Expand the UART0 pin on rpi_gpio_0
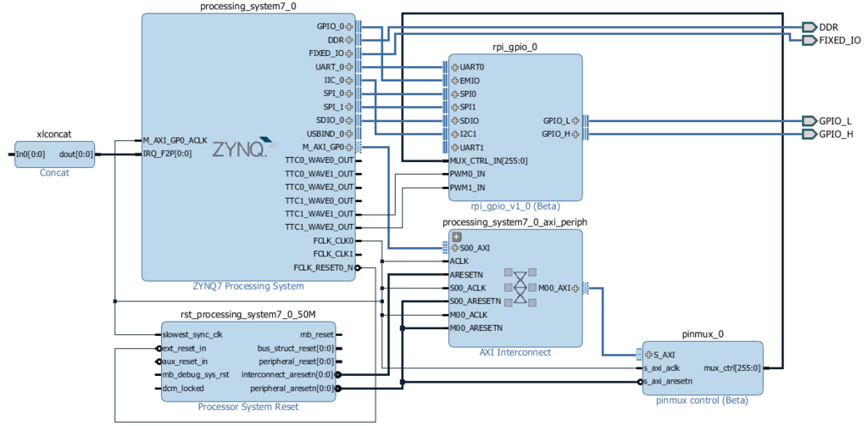This screenshot has width=868, height=426. [x=455, y=67]
